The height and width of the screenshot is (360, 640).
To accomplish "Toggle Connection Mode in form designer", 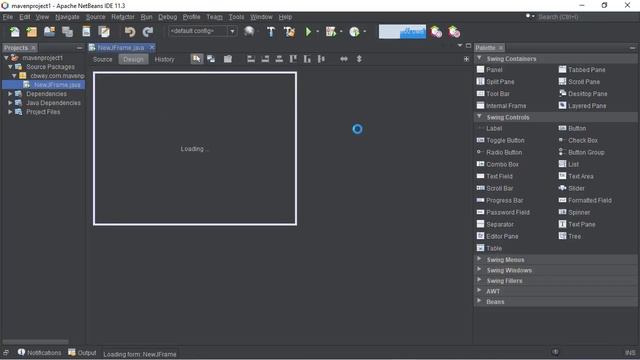I will (211, 59).
